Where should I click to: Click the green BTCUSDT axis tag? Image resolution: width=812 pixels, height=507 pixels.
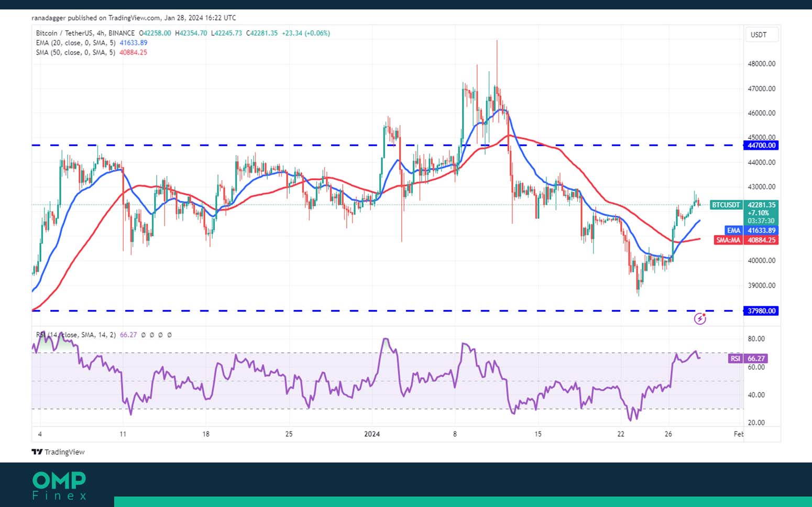tap(726, 205)
